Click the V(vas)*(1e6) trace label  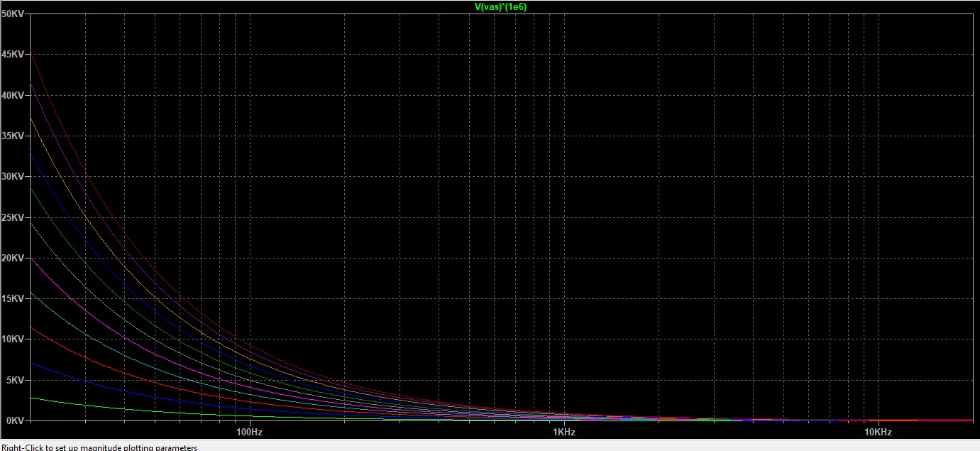point(500,6)
